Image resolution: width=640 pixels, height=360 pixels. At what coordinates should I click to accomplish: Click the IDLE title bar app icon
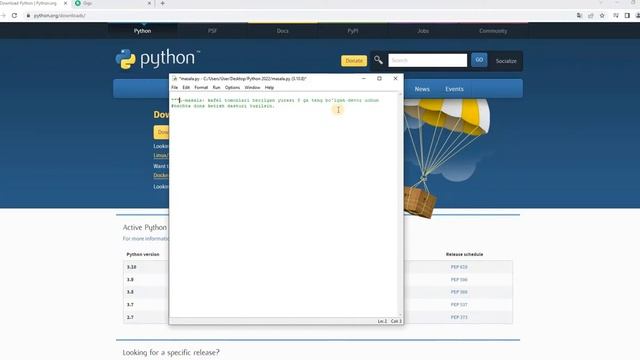click(x=175, y=78)
